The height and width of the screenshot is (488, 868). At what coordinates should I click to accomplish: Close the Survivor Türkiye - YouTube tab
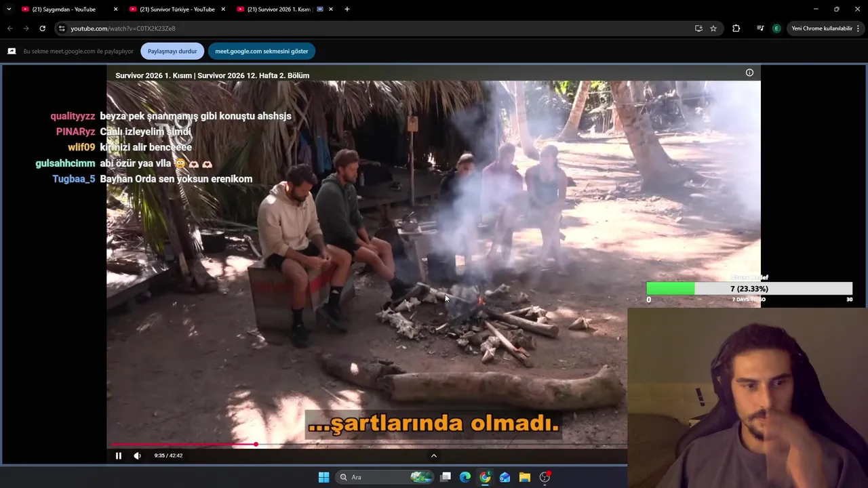pos(223,9)
